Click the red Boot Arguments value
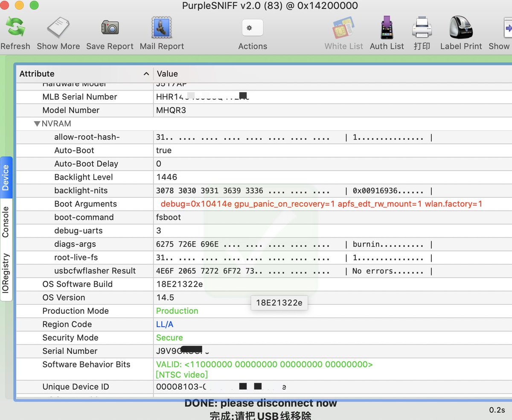The image size is (512, 420). pos(321,204)
